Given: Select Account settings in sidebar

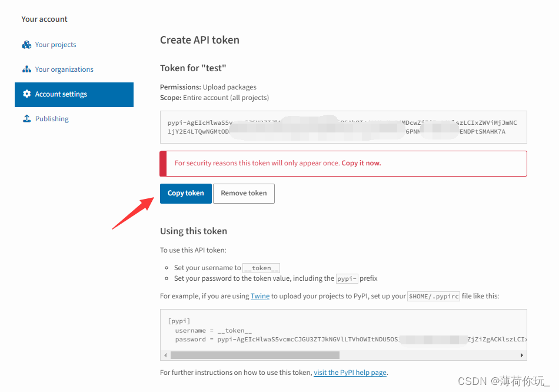Looking at the screenshot, I should point(61,94).
